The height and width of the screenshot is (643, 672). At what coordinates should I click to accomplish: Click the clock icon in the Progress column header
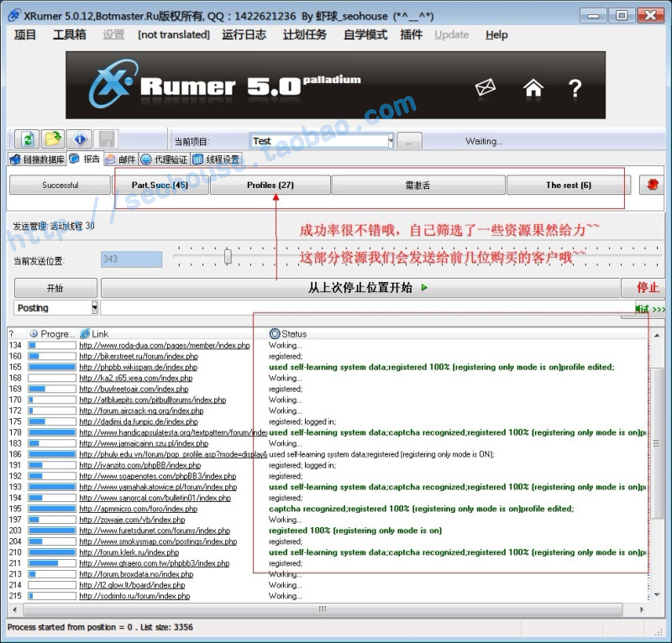(34, 334)
